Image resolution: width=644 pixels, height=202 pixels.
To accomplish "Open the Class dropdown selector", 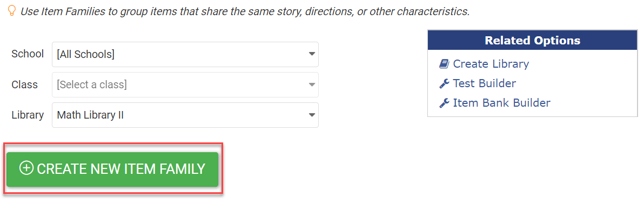I will pyautogui.click(x=185, y=84).
